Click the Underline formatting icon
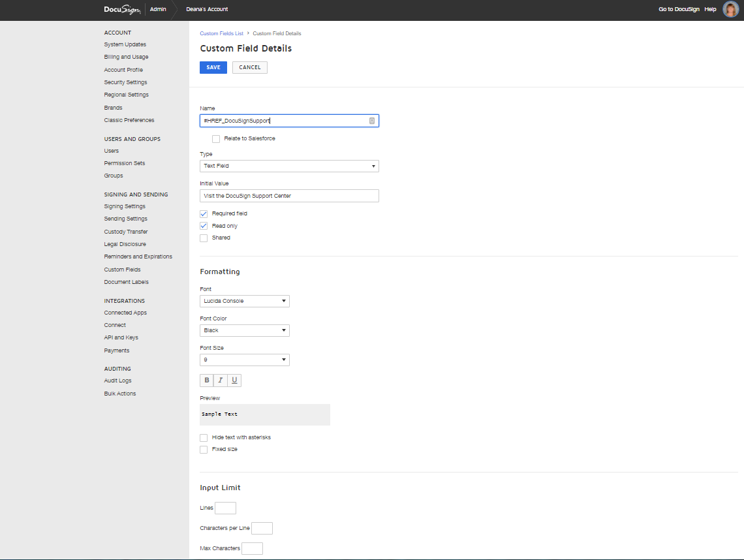 tap(234, 381)
